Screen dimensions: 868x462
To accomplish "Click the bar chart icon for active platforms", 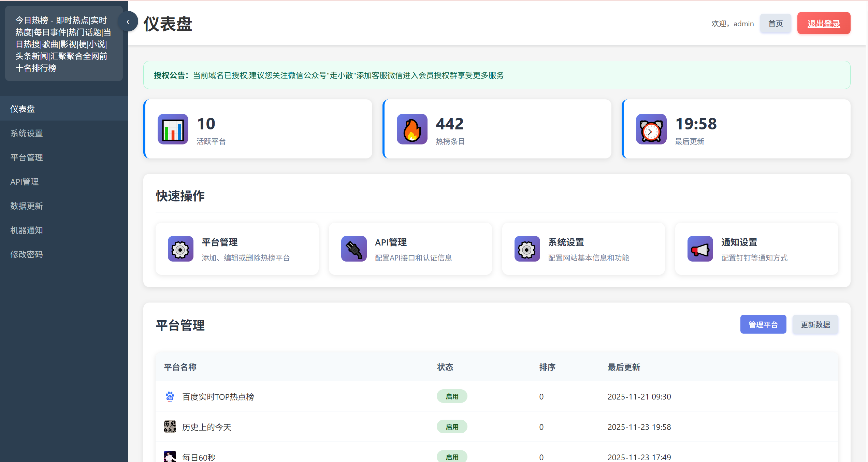I will coord(173,129).
